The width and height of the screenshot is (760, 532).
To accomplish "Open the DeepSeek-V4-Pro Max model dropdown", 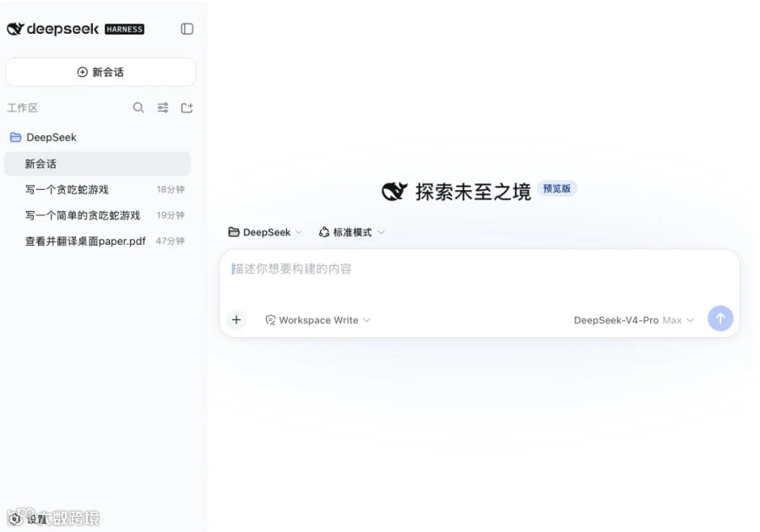I will coord(633,320).
